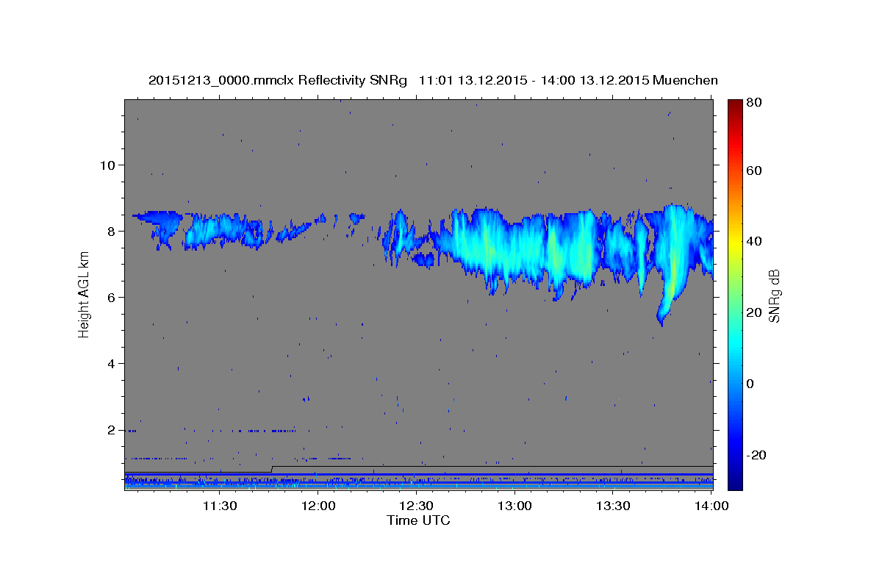Click the plot title text above the chart
This screenshot has height=588, width=882.
tap(433, 80)
